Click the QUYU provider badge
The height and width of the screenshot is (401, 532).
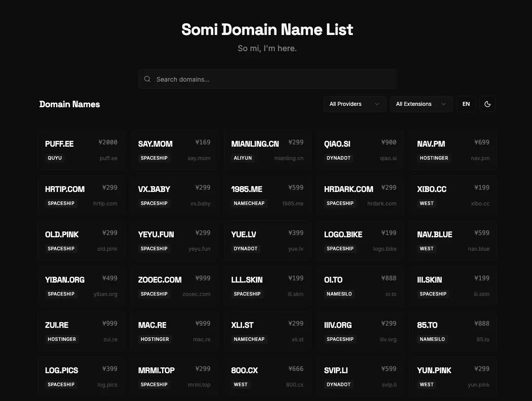pyautogui.click(x=55, y=158)
